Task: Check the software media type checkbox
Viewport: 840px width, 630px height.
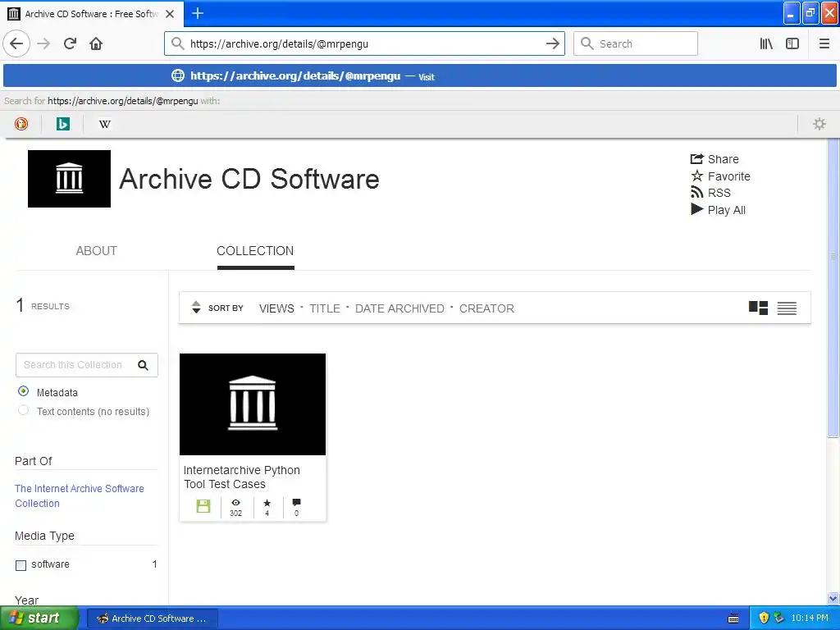Action: tap(21, 565)
